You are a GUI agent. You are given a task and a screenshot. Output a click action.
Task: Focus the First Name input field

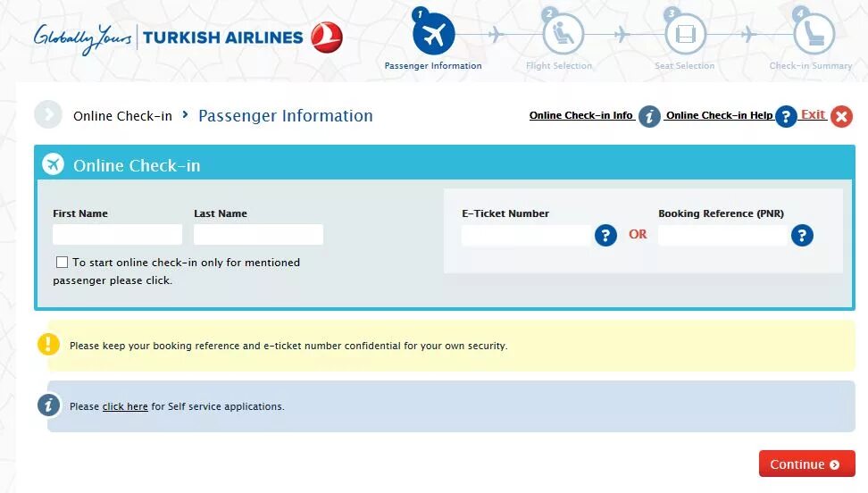[x=117, y=234]
